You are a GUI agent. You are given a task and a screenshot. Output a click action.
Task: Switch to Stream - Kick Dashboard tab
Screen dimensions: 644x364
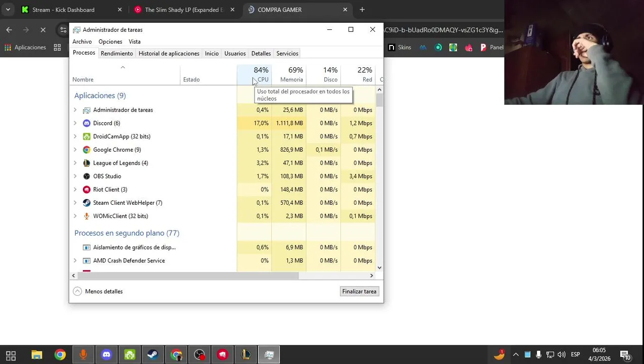[x=72, y=10]
